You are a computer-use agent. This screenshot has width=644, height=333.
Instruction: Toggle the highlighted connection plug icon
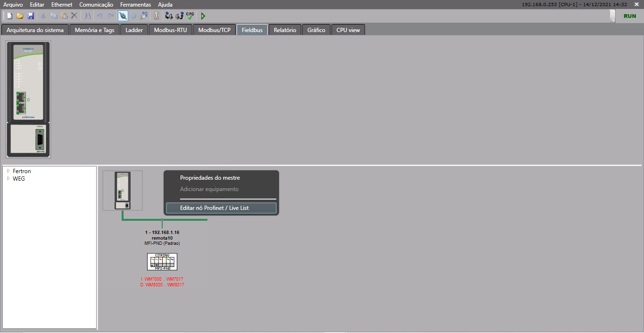click(123, 16)
